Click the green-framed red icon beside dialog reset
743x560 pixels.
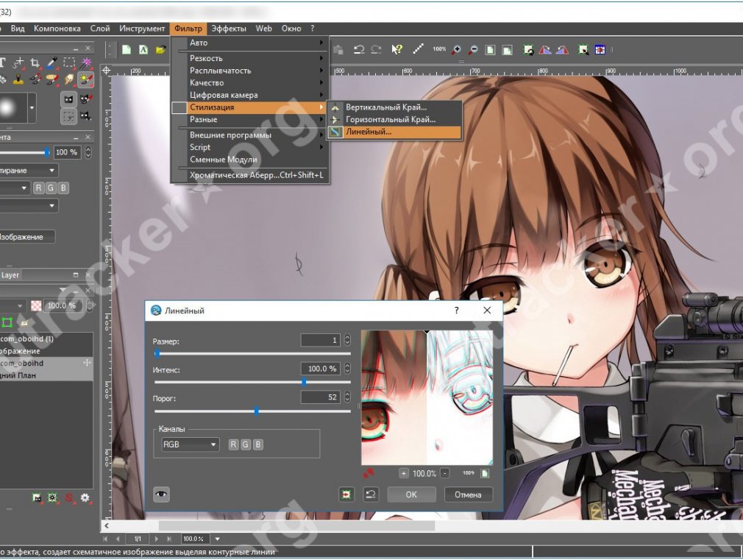[x=347, y=495]
